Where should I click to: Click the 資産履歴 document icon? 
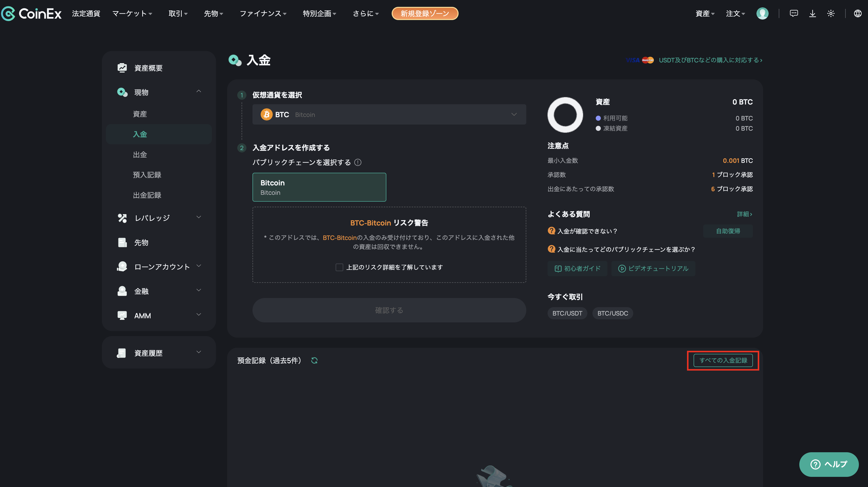coord(121,353)
